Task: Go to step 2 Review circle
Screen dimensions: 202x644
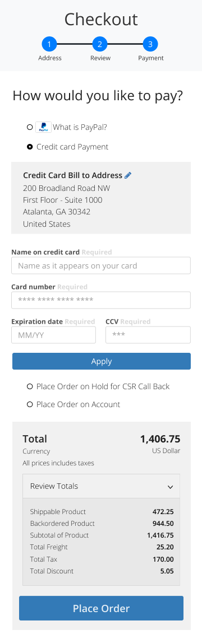Action: (x=100, y=44)
